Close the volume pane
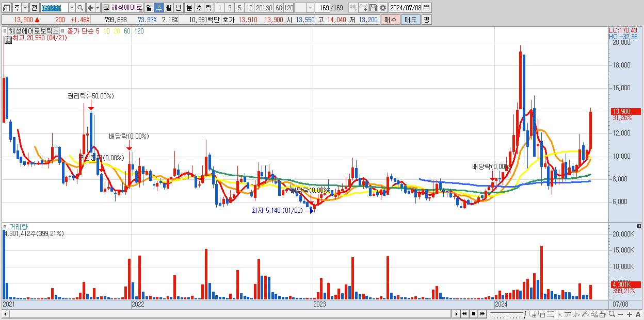 (x=640, y=226)
